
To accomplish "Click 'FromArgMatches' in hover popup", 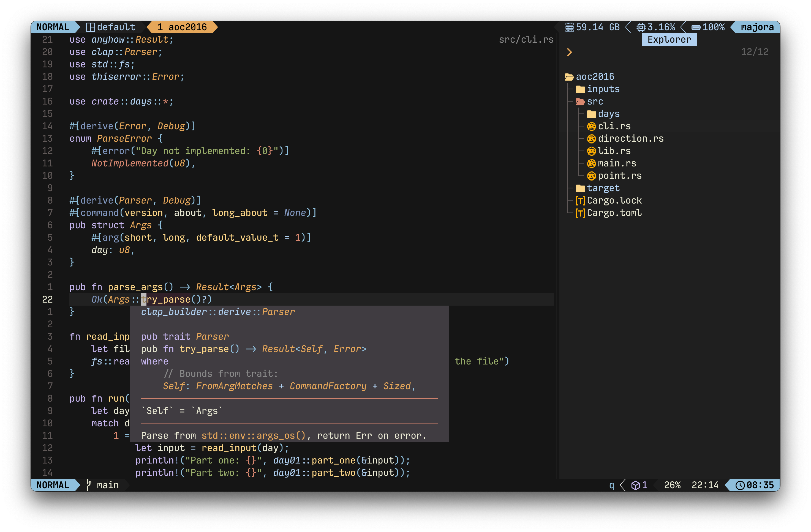I will (235, 386).
